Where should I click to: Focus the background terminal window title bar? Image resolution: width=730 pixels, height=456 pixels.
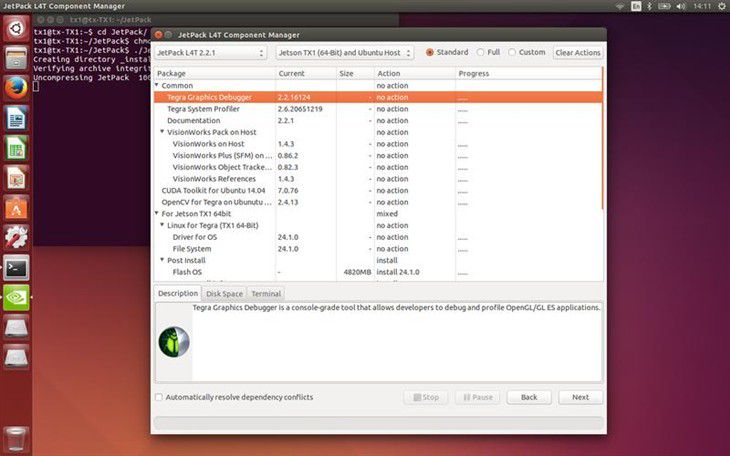click(216, 20)
